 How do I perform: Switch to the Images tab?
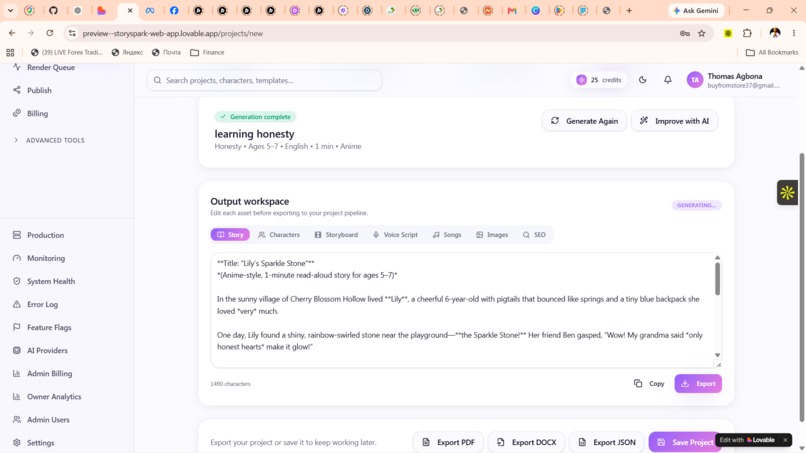(x=492, y=234)
